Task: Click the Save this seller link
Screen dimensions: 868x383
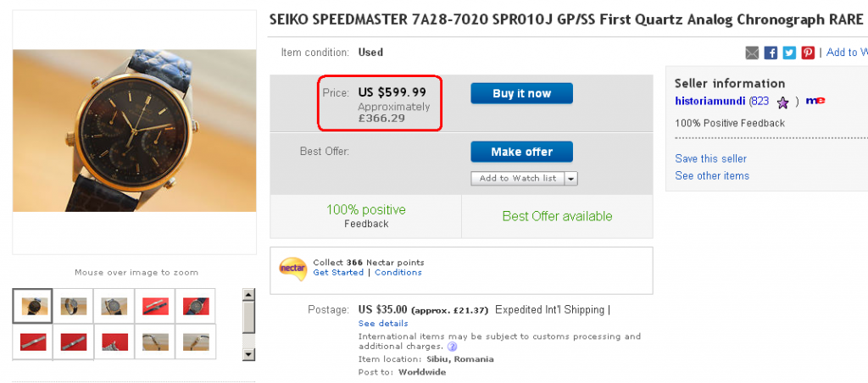Action: pyautogui.click(x=710, y=158)
